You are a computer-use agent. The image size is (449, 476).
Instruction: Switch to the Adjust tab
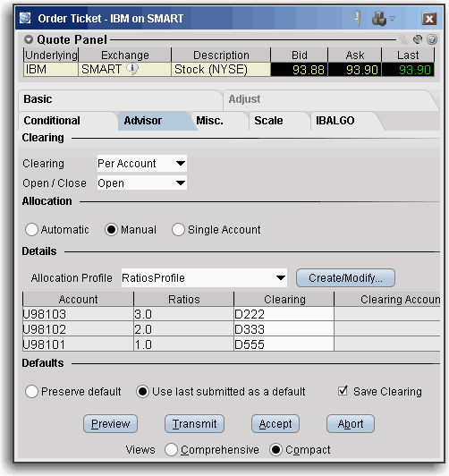tap(329, 99)
